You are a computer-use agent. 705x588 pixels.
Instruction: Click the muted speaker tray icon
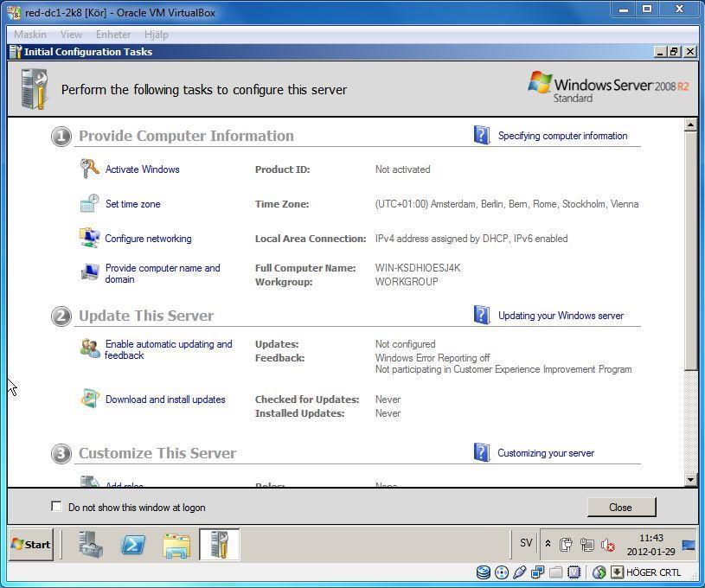click(608, 546)
